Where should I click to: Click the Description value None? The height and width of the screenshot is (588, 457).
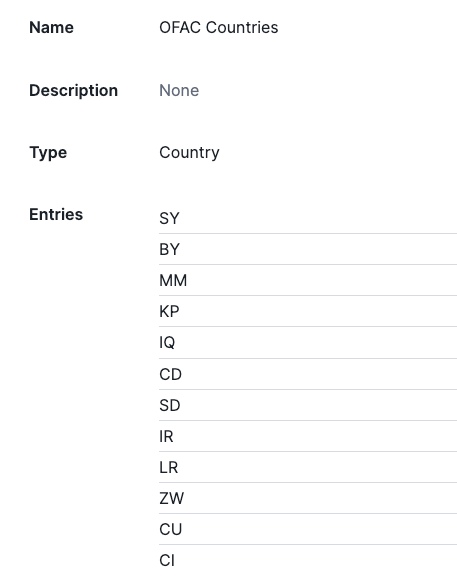point(179,90)
